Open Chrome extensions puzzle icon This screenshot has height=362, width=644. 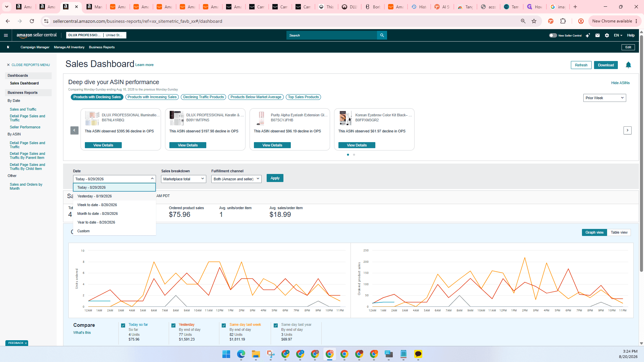(563, 21)
